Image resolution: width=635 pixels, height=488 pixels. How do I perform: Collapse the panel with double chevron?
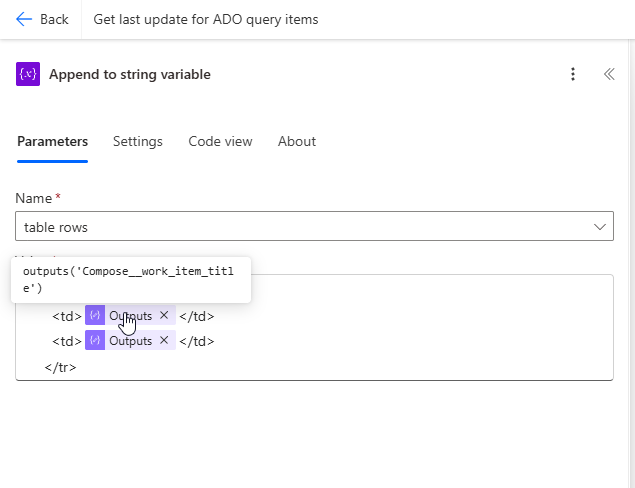click(608, 74)
